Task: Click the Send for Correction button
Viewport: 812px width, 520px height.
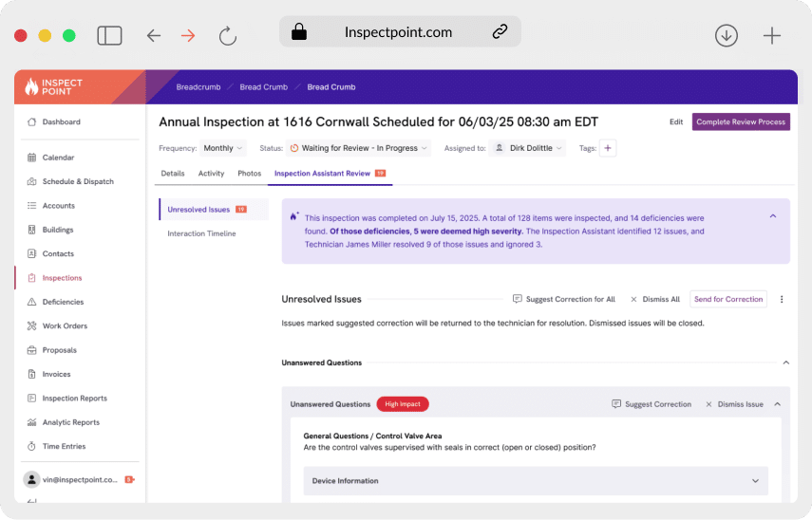Action: click(727, 299)
